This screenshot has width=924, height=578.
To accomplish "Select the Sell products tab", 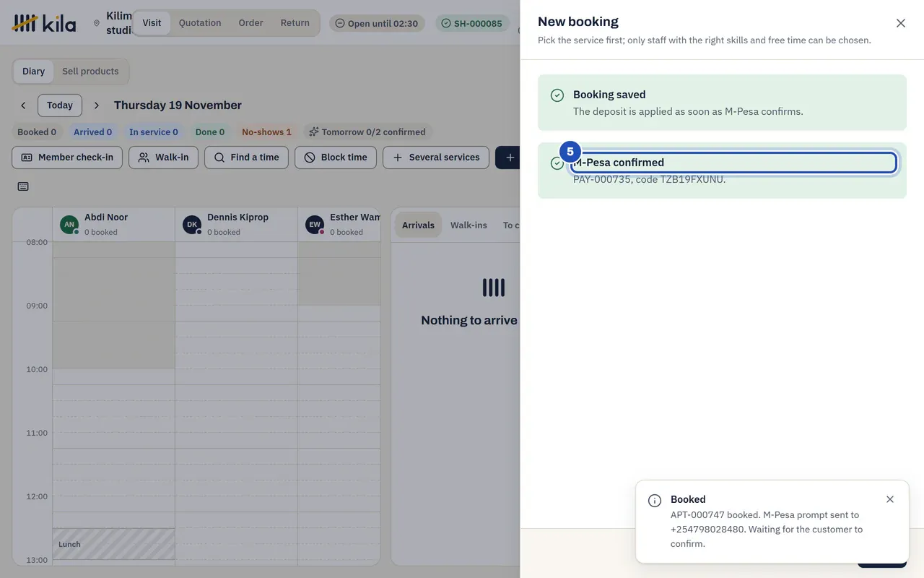I will 90,72.
